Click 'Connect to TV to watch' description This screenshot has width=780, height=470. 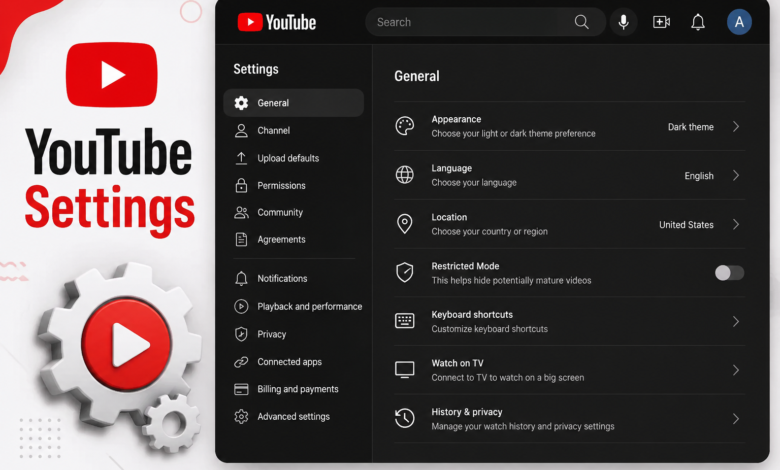tap(507, 377)
